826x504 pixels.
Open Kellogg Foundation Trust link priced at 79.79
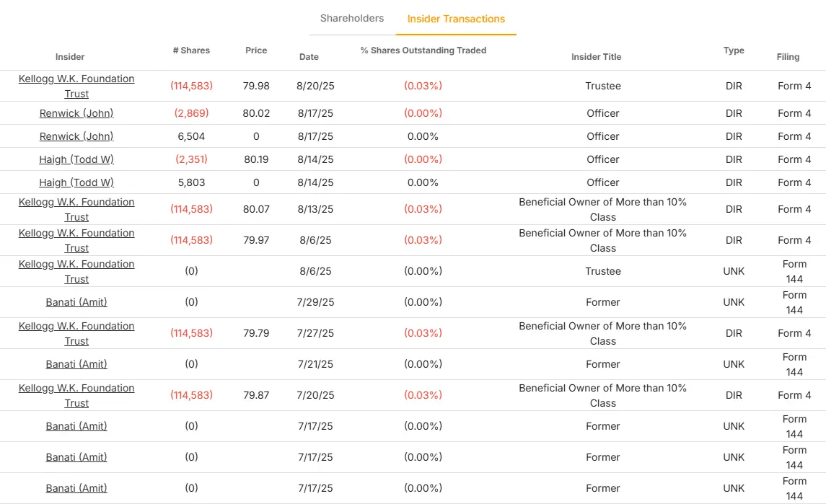pos(76,333)
